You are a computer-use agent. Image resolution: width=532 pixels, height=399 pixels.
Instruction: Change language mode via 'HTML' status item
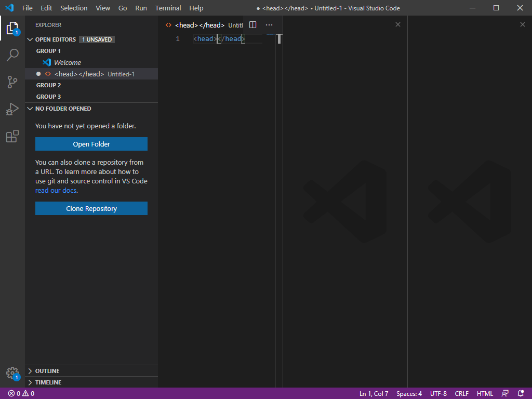coord(485,394)
